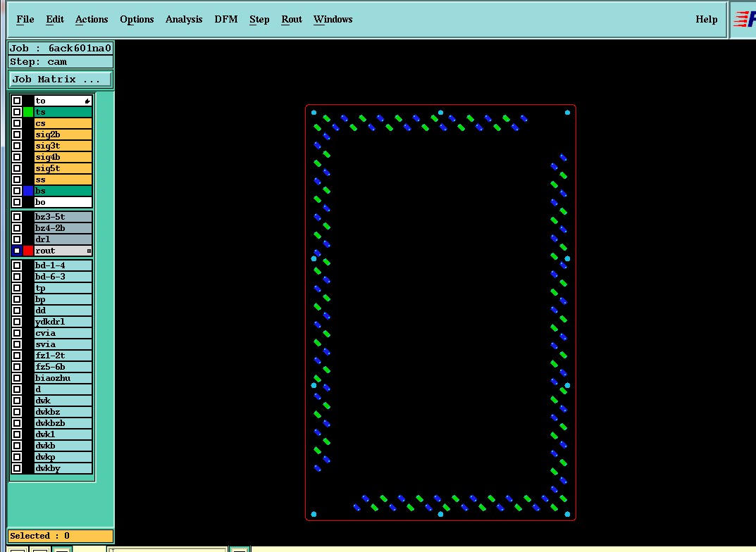Select the 'sig5t' layer name
The width and height of the screenshot is (756, 552).
[63, 168]
